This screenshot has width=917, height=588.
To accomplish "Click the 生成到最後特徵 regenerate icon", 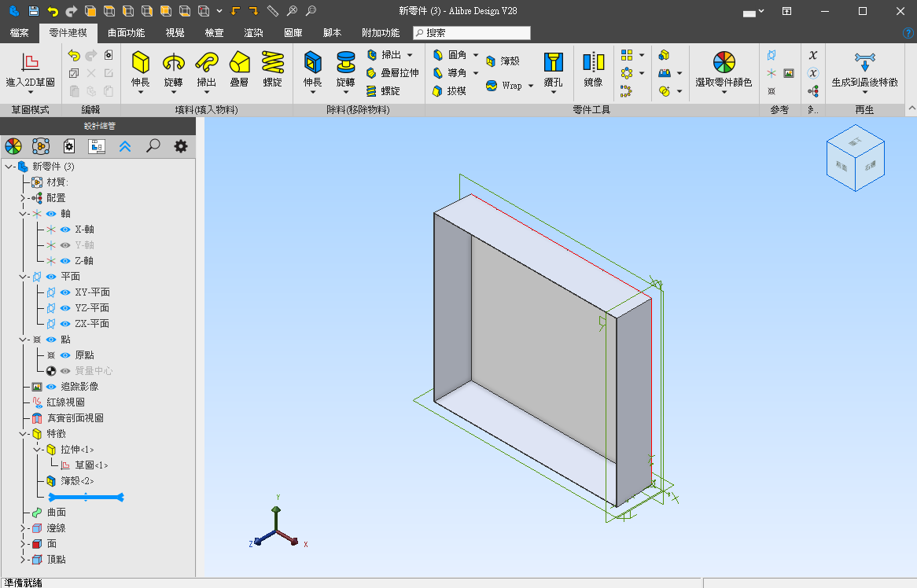I will pos(865,62).
